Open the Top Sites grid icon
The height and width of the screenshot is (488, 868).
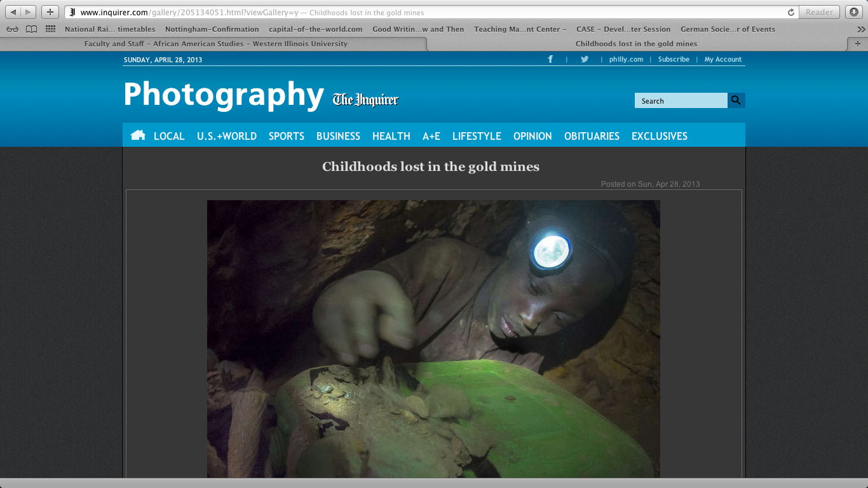(51, 29)
